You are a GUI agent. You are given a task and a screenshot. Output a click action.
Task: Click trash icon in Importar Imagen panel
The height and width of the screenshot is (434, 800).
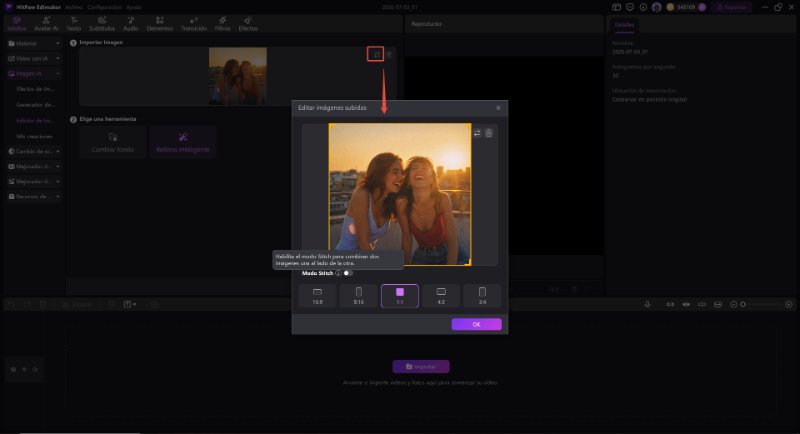click(x=389, y=55)
